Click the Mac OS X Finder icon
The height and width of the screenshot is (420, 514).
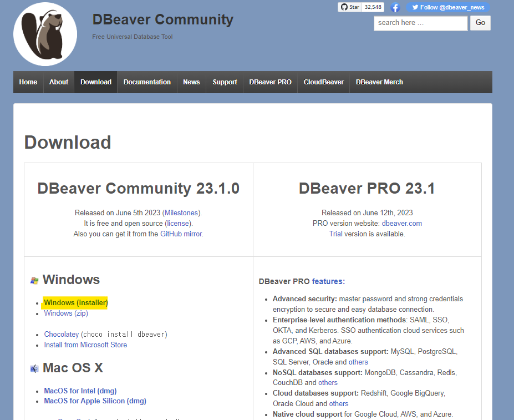(x=34, y=369)
